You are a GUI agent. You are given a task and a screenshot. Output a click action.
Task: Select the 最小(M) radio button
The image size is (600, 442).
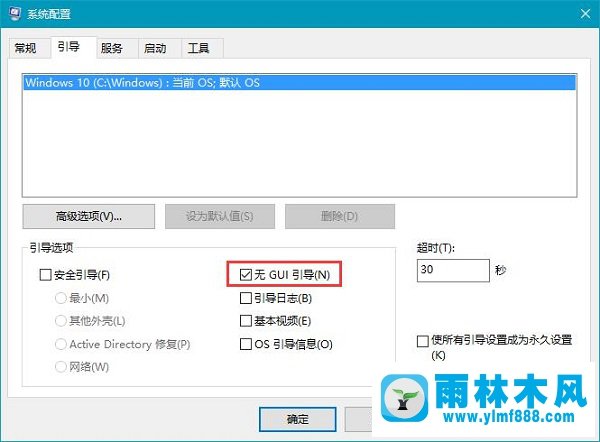pos(61,298)
